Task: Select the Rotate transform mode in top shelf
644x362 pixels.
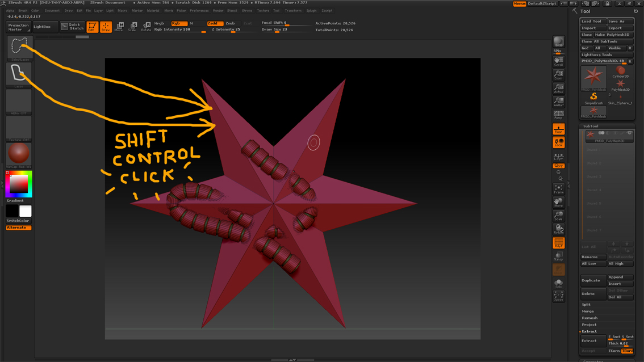Action: coord(146,27)
